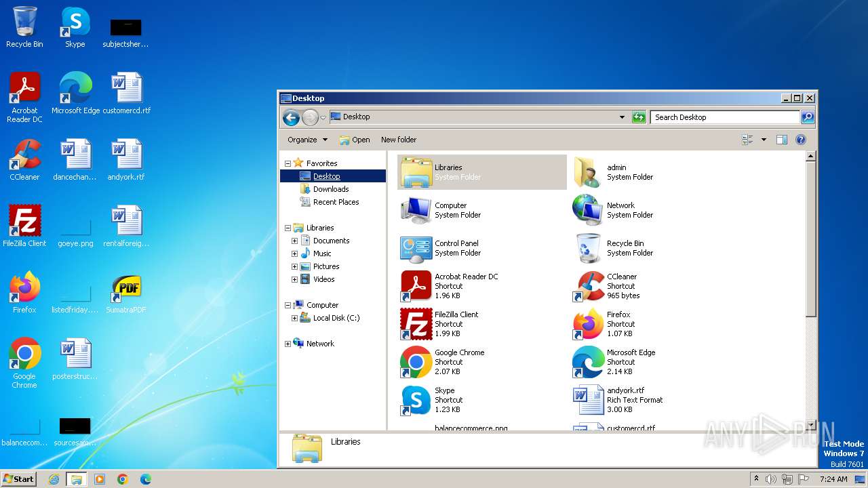Open the admin system folder icon

[588, 172]
